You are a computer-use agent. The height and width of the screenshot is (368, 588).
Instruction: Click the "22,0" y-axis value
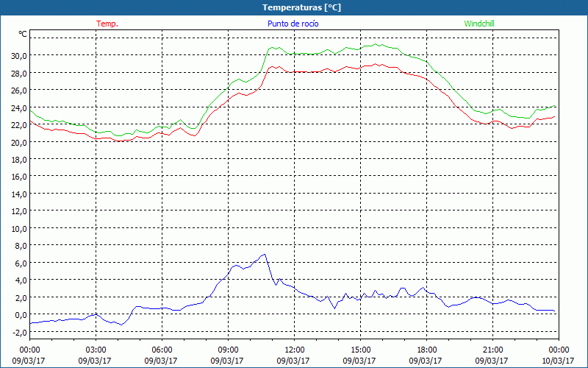coord(18,124)
